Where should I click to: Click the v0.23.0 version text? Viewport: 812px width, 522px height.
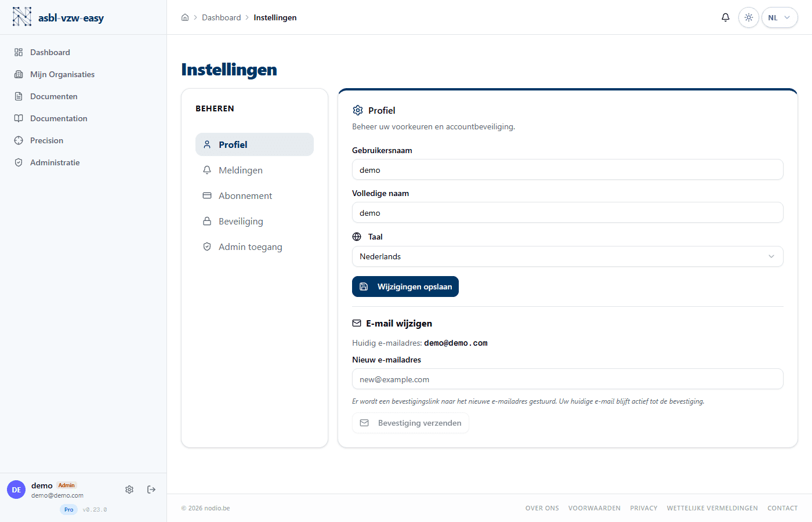pyautogui.click(x=95, y=510)
